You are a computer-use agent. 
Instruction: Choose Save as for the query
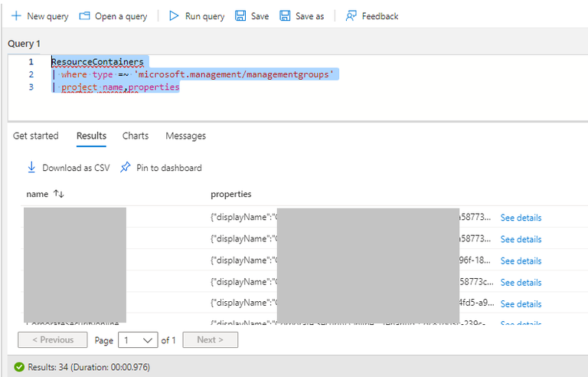coord(302,16)
